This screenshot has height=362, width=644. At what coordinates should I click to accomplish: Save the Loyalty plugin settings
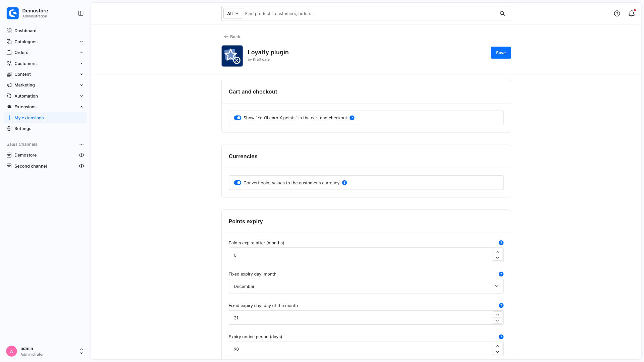click(501, 53)
